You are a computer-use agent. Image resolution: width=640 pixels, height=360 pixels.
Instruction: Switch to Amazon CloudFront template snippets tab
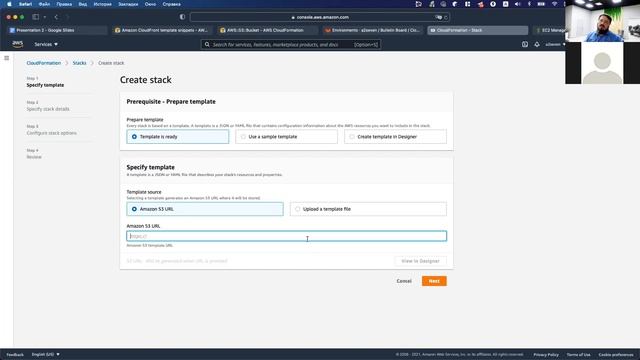(162, 30)
